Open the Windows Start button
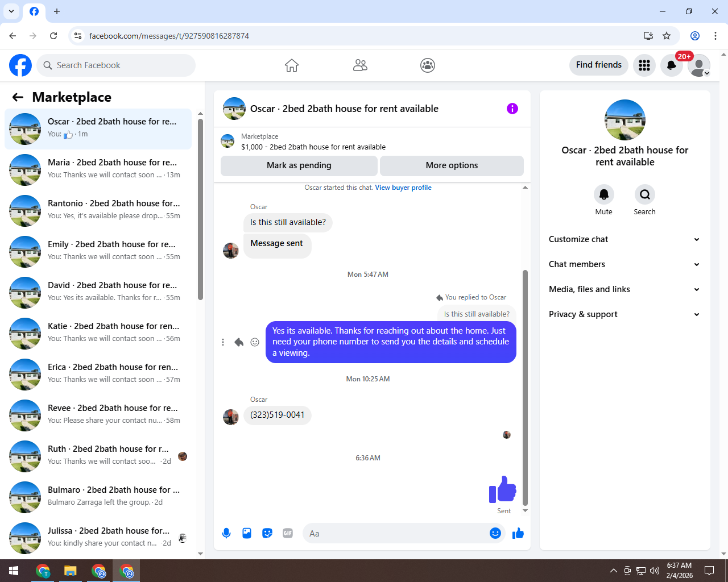728x582 pixels. (x=14, y=571)
